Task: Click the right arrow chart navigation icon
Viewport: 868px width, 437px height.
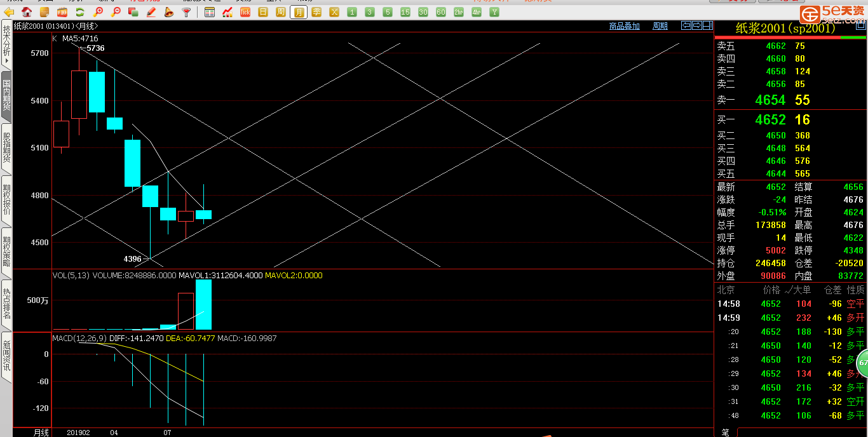Action: pyautogui.click(x=697, y=25)
